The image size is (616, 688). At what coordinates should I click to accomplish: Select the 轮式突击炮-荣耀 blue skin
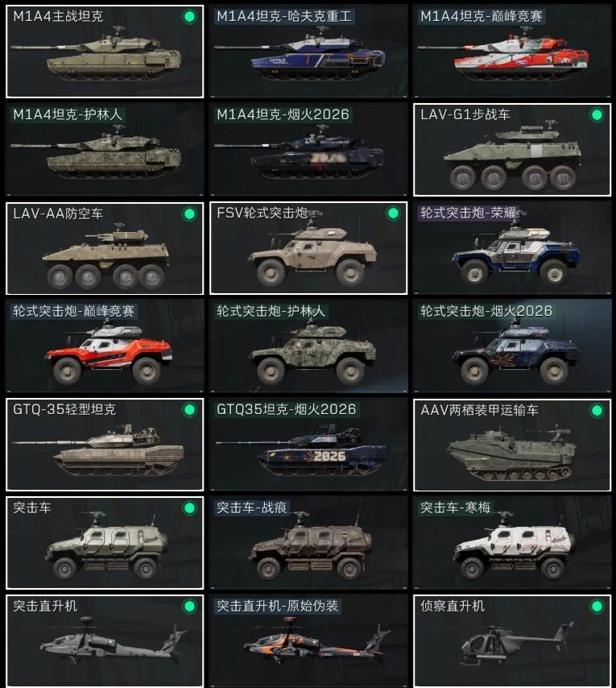coord(512,248)
